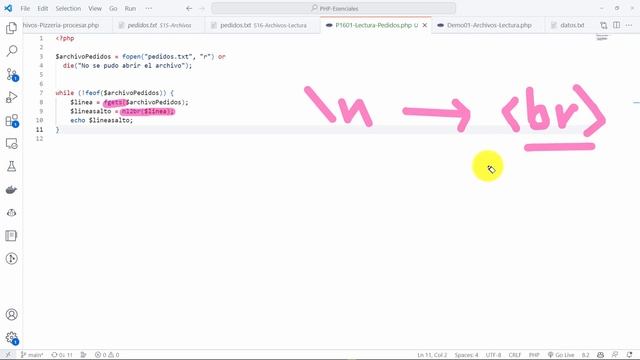Open notifications bell in status bar
640x360 pixels.
click(629, 355)
